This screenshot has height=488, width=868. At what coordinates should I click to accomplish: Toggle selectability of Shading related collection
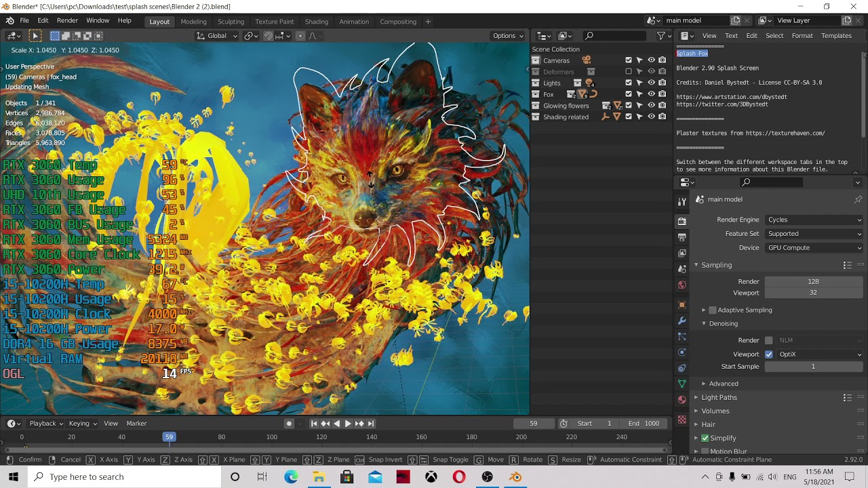[639, 117]
